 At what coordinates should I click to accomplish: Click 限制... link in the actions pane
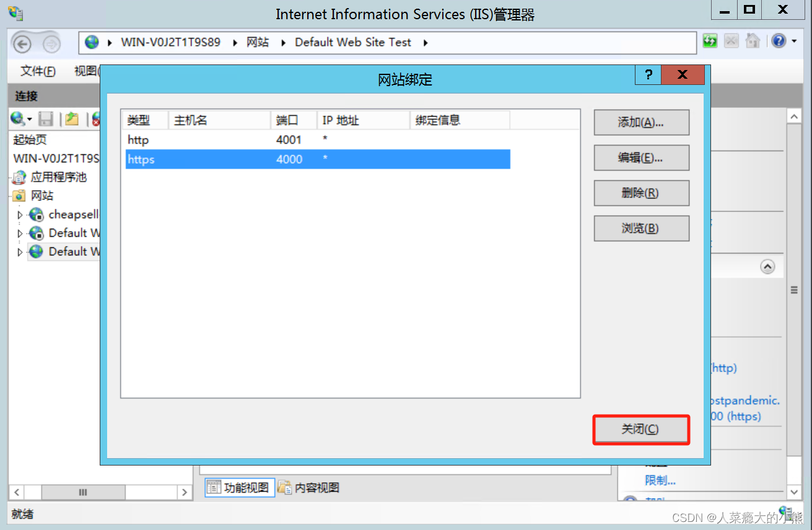tap(660, 480)
